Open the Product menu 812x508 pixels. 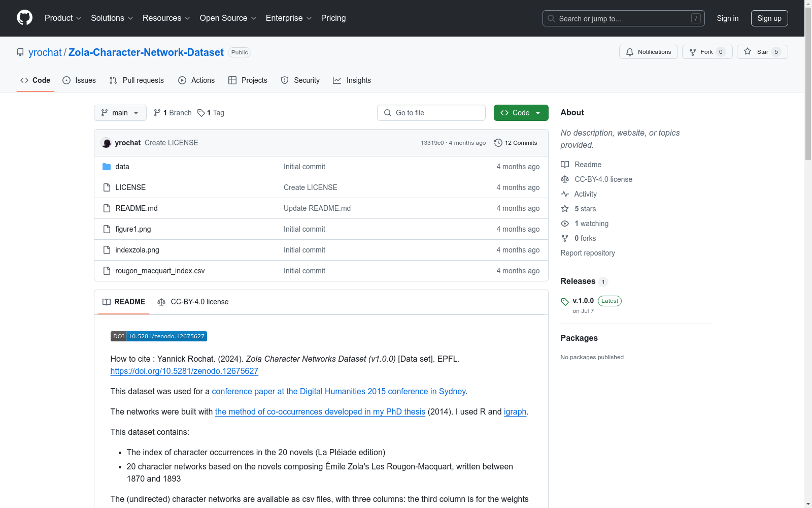[63, 18]
